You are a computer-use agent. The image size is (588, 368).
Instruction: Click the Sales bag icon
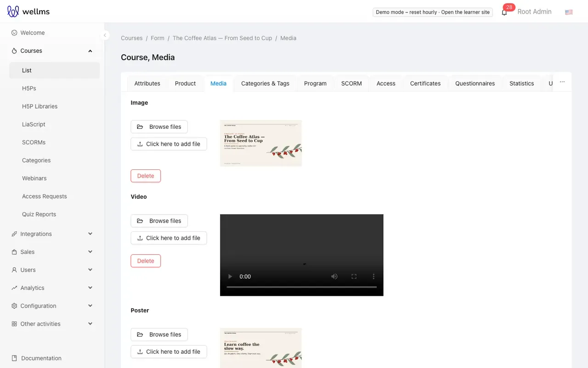tap(14, 252)
